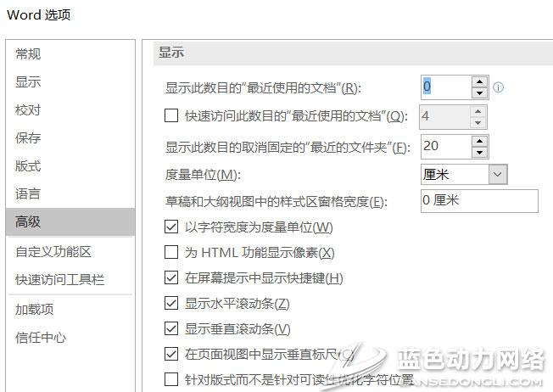This screenshot has height=392, width=553.
Task: Uncheck 以字符宽度为度量单位 option
Action: tap(171, 227)
